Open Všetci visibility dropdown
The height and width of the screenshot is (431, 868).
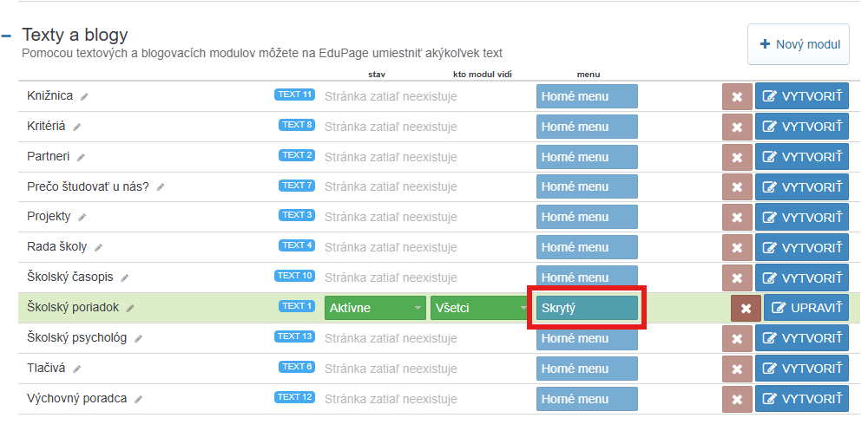pyautogui.click(x=480, y=308)
